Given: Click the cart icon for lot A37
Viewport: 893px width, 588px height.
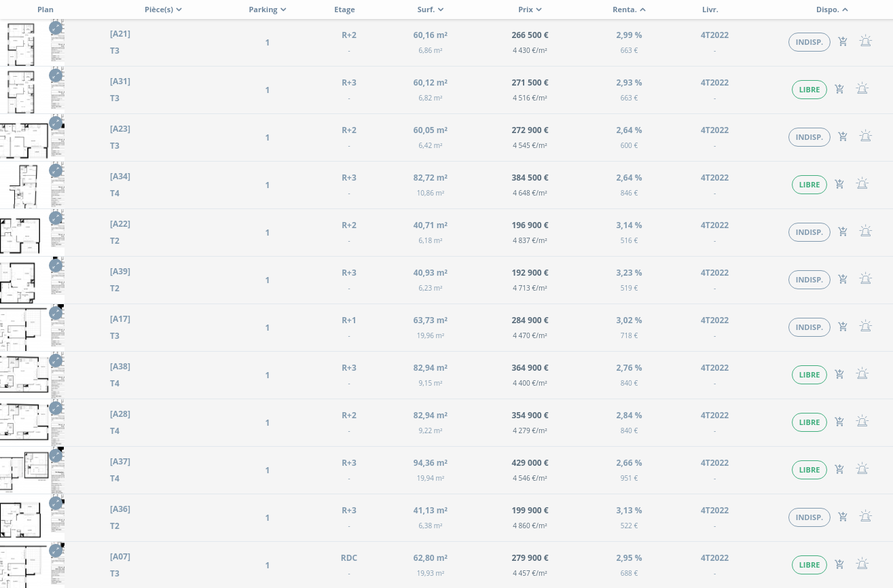Looking at the screenshot, I should click(839, 469).
